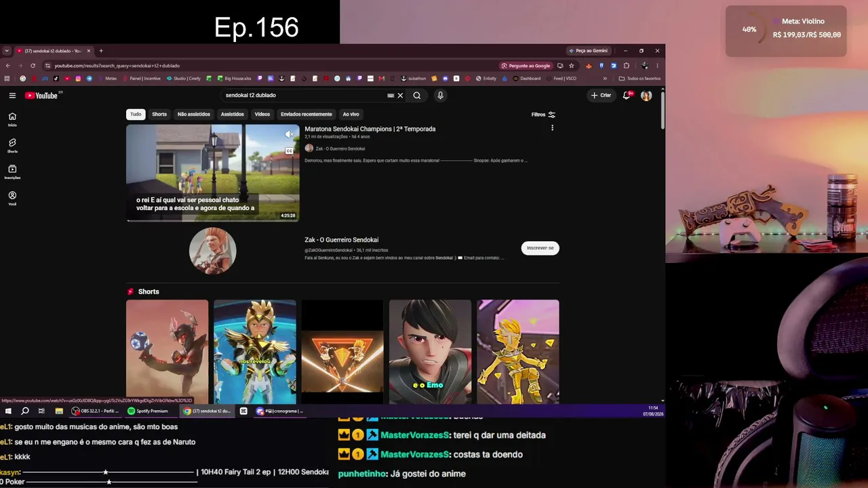Viewport: 868px width, 488px height.
Task: Select the Assistidos filter chip
Action: (x=232, y=115)
